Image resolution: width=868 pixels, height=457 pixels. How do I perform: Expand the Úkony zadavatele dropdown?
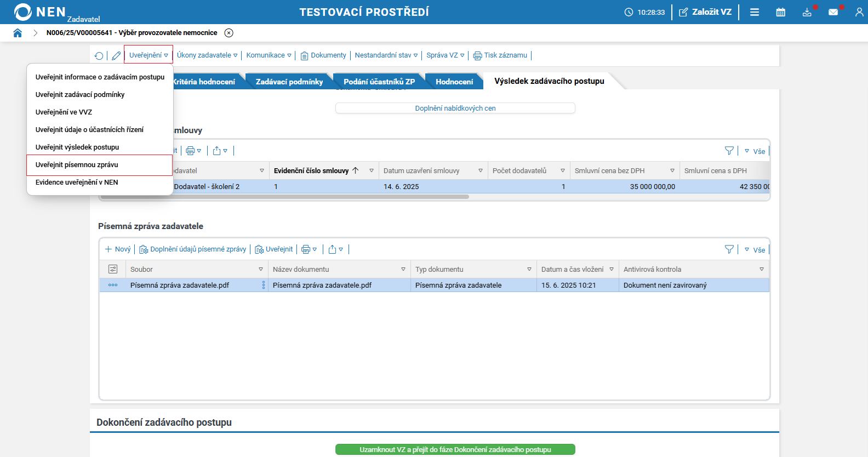tap(207, 55)
